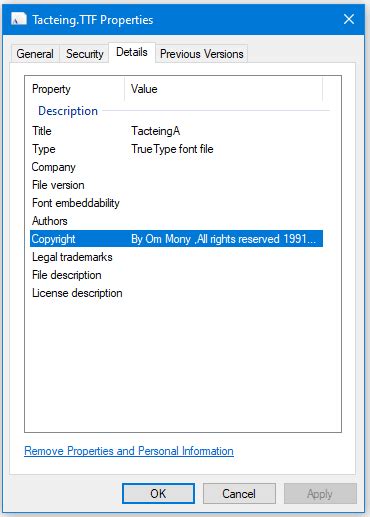Click the greyed-out Apply button
Screen dimensions: 370x517
[320, 493]
